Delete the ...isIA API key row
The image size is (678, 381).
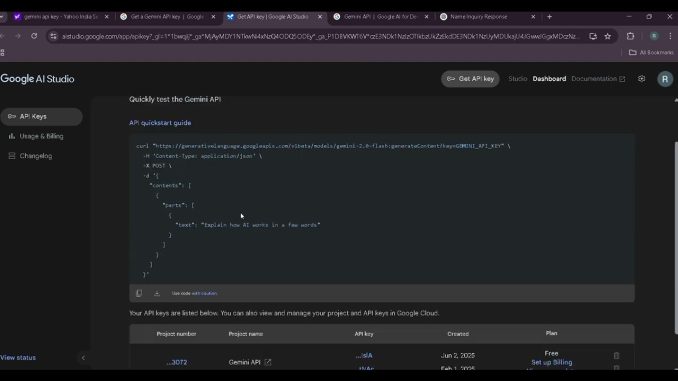click(616, 355)
